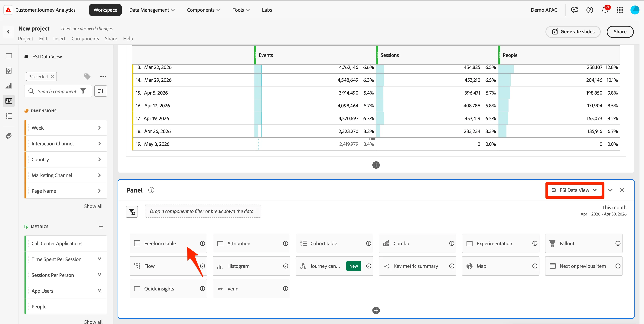Viewport: 644px width, 324px height.
Task: Open the three-dot component options menu
Action: tap(103, 76)
